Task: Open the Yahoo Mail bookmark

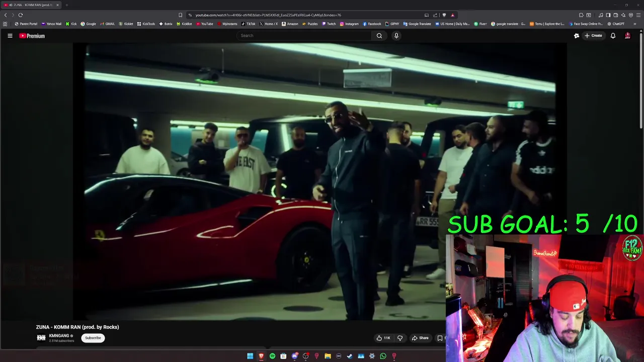Action: pyautogui.click(x=51, y=24)
